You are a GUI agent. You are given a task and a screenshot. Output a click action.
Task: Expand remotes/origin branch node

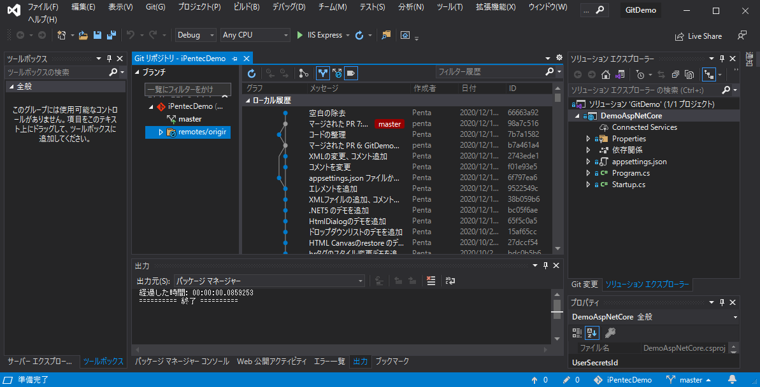pyautogui.click(x=161, y=132)
